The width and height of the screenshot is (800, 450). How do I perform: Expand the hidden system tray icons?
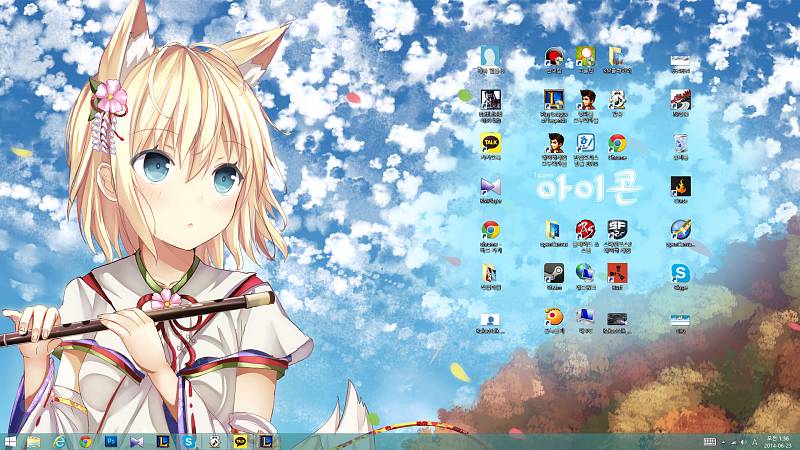click(725, 441)
